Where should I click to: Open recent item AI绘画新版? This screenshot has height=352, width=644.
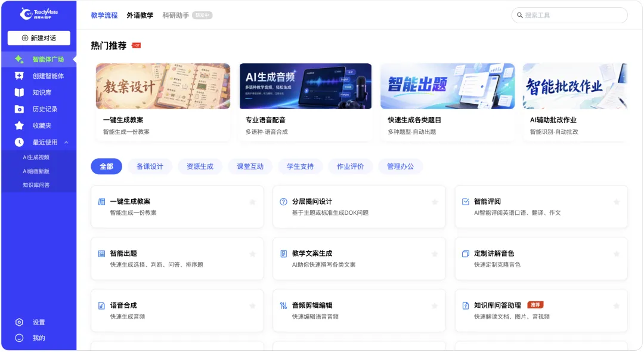pos(36,171)
